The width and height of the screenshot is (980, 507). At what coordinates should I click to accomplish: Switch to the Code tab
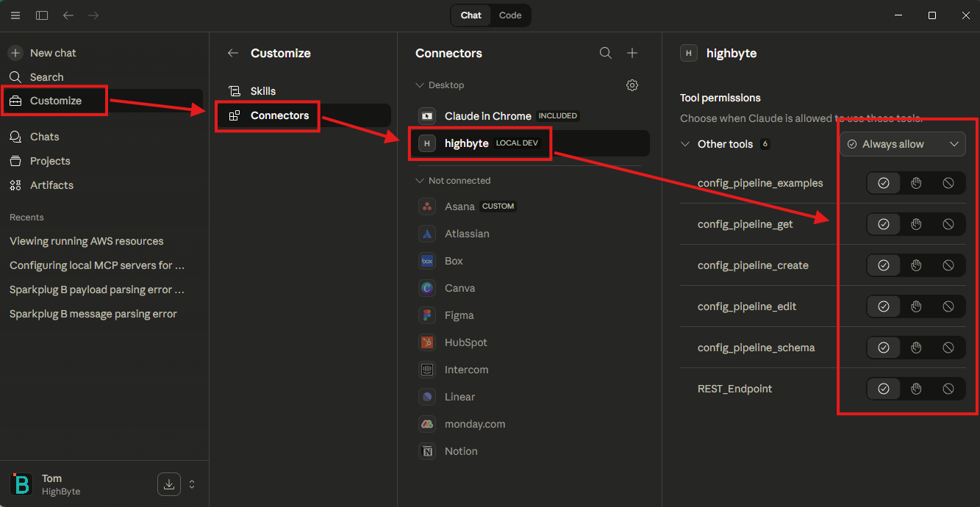(510, 15)
